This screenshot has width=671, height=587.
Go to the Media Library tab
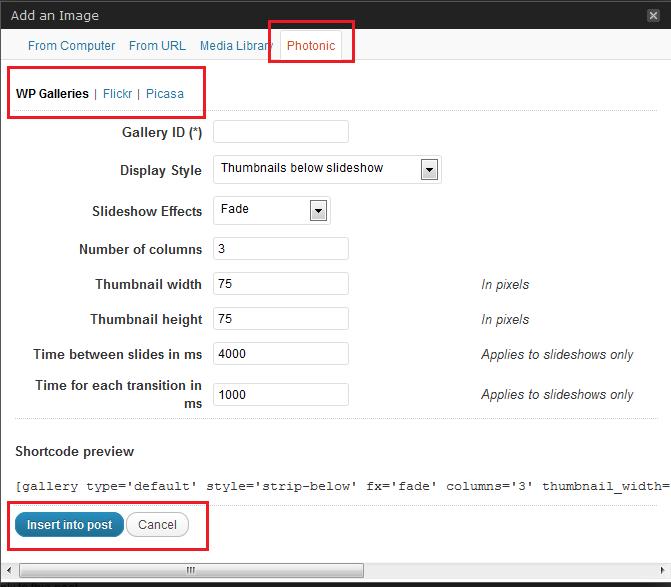tap(236, 45)
